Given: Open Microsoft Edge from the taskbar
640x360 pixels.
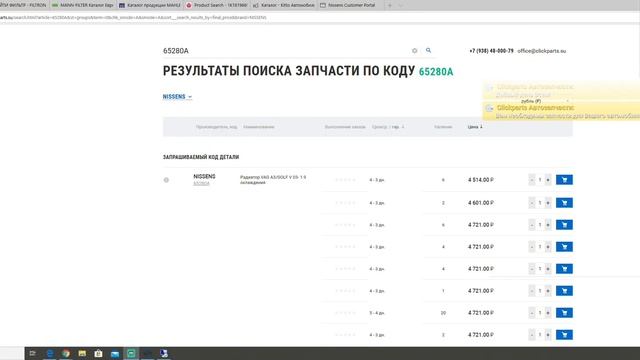Looking at the screenshot, I should tap(49, 353).
